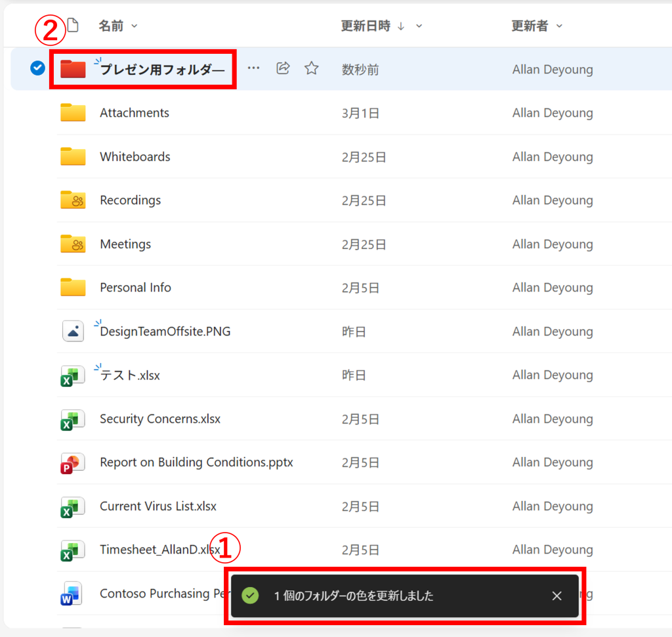This screenshot has height=637, width=672.
Task: Expand the 名前 column dropdown
Action: (135, 26)
